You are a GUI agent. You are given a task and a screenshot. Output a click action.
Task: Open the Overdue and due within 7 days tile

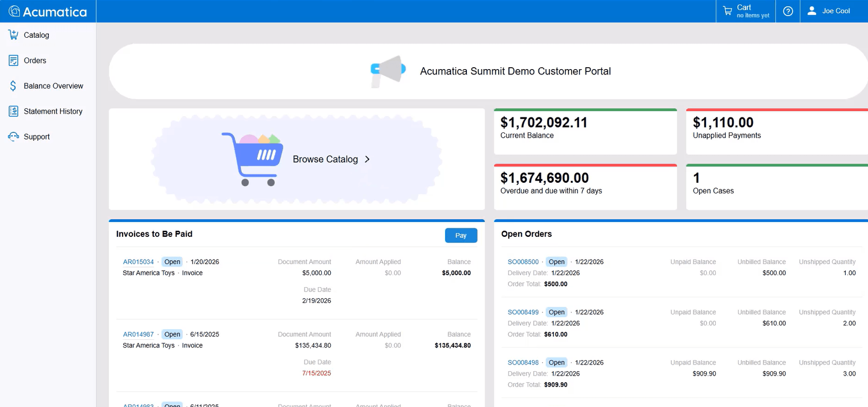(x=585, y=187)
